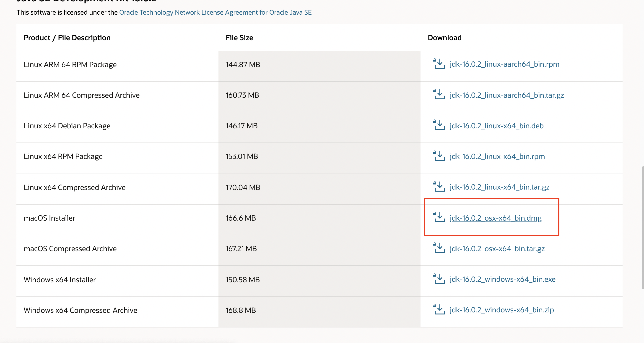Click download icon for windows-x64_bin.exe
Viewport: 644px width, 343px height.
pos(439,279)
